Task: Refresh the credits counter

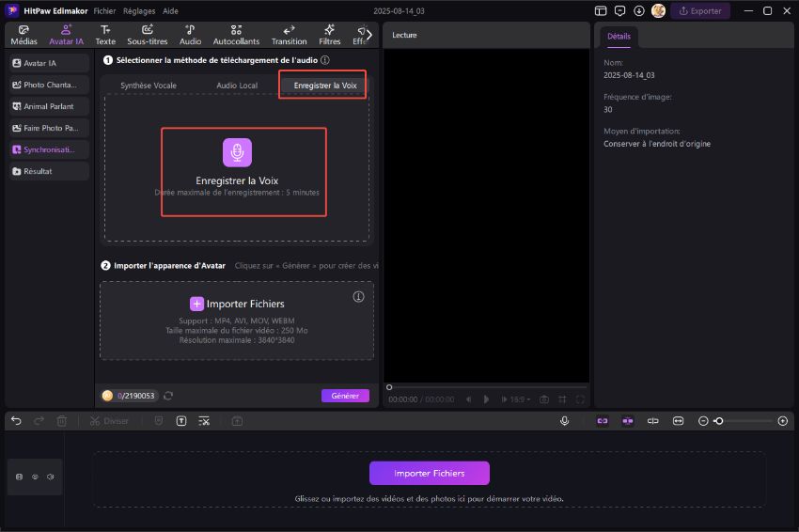Action: click(x=168, y=396)
